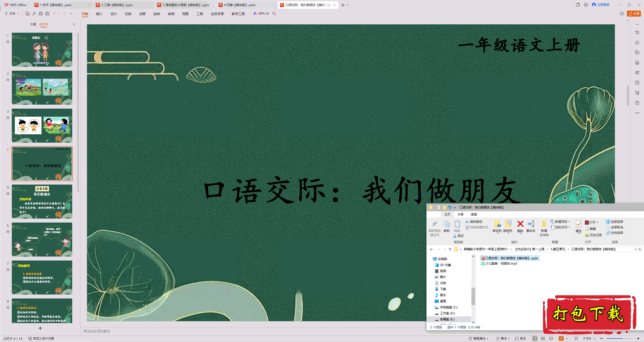Click the Undo arrow in WPS toolbar
Screen dimensions: 644x342
54,14
